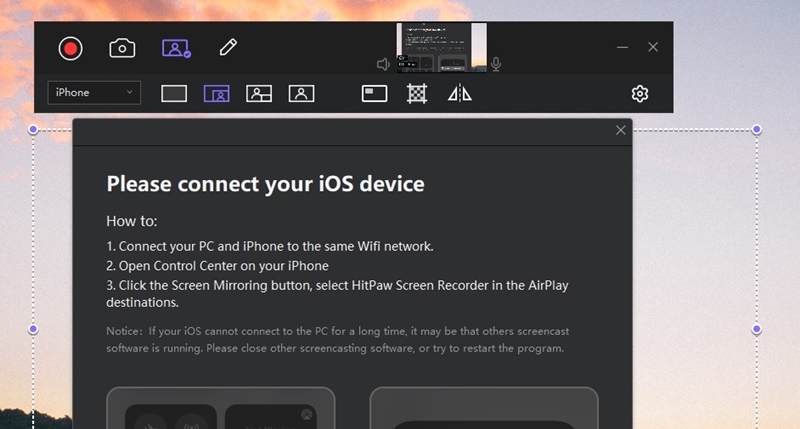This screenshot has height=429, width=800.
Task: Select the webcam position overlay icon
Action: [x=375, y=93]
